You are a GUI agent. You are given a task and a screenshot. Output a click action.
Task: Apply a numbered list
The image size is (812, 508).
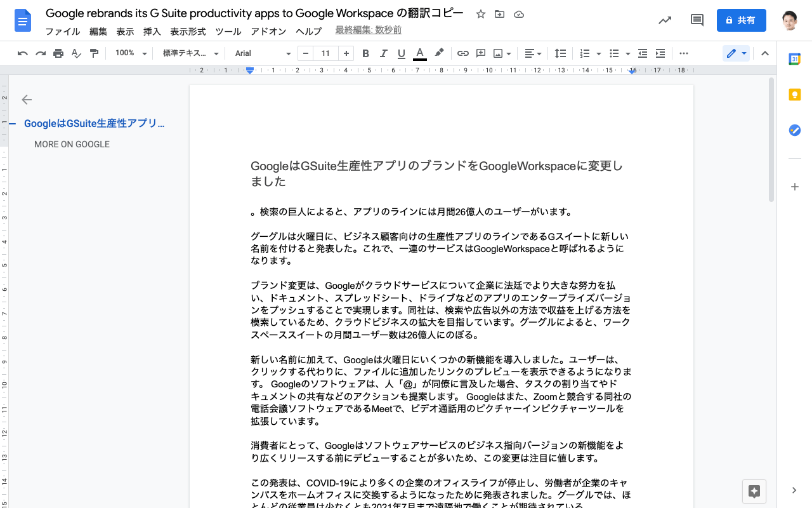tap(585, 53)
